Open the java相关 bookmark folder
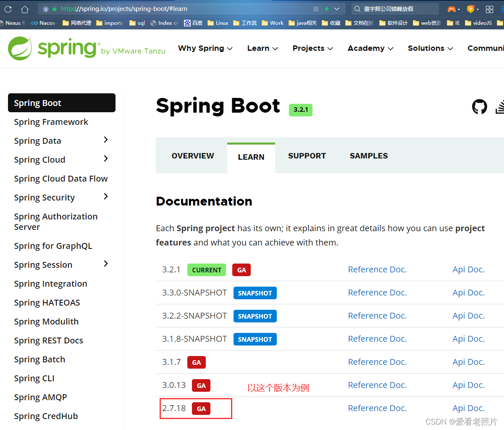Viewport: 504px width, 430px height. point(303,23)
